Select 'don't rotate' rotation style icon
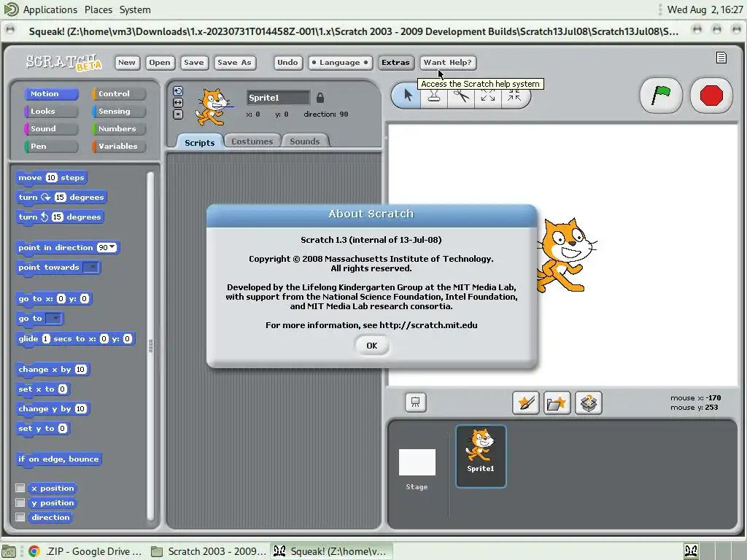Screen dimensions: 747x560 pyautogui.click(x=178, y=114)
